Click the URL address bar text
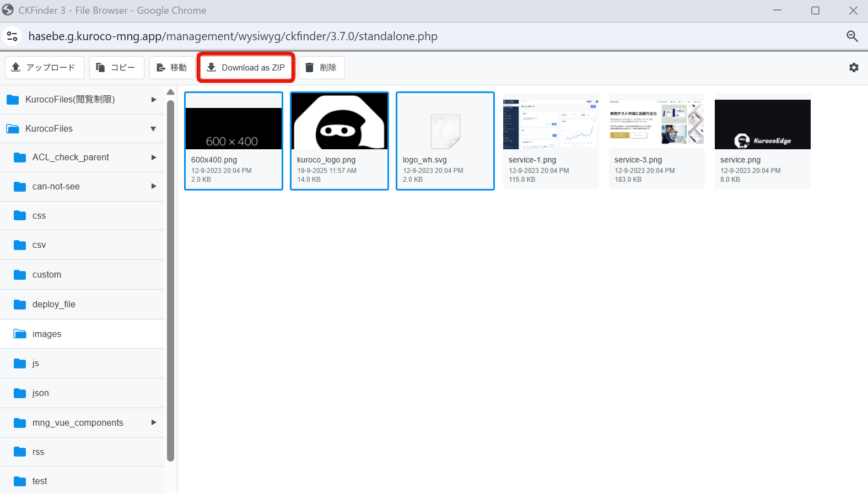The height and width of the screenshot is (494, 868). pyautogui.click(x=233, y=36)
